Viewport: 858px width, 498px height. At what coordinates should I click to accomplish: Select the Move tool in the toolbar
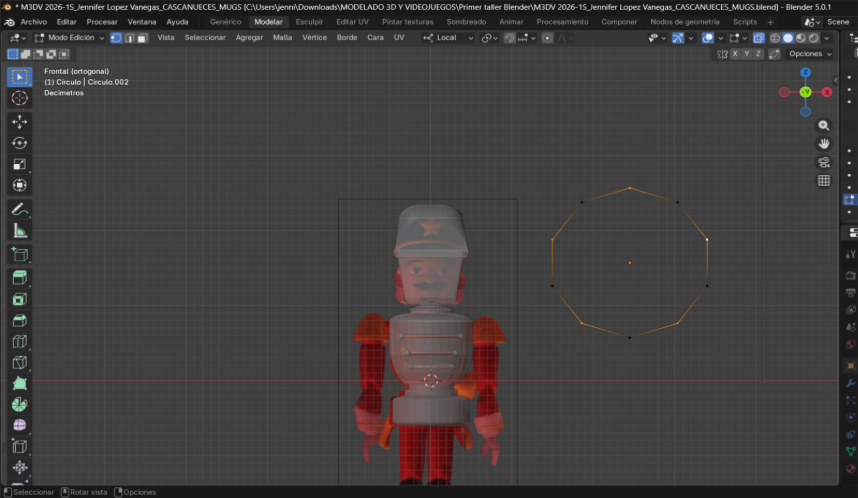pos(19,121)
